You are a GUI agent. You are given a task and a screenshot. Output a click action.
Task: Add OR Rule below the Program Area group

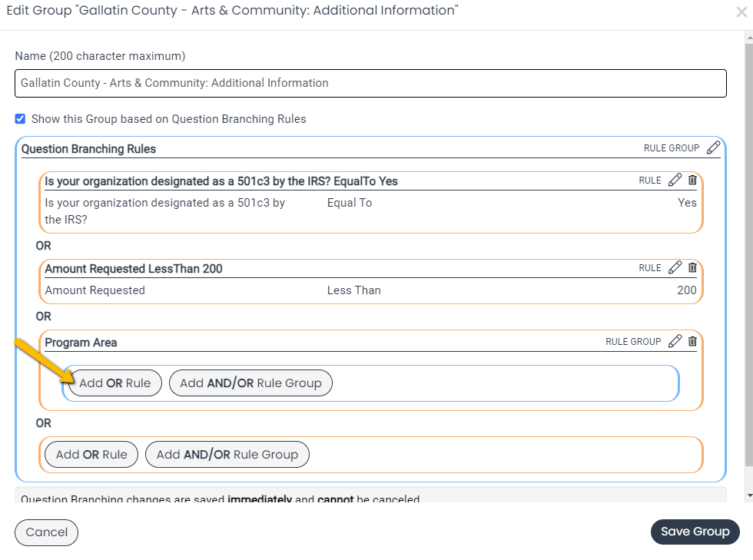pos(91,454)
